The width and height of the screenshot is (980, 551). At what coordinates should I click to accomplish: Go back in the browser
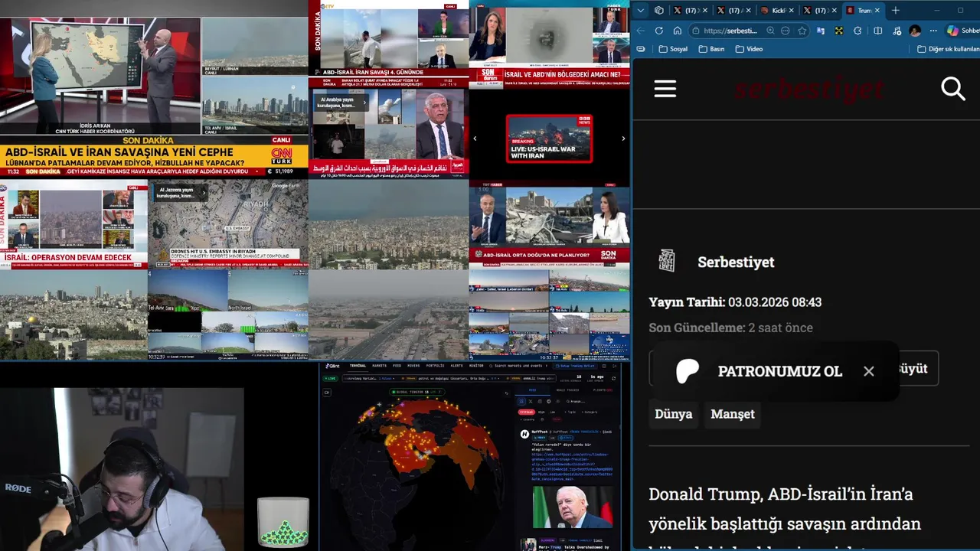(641, 31)
